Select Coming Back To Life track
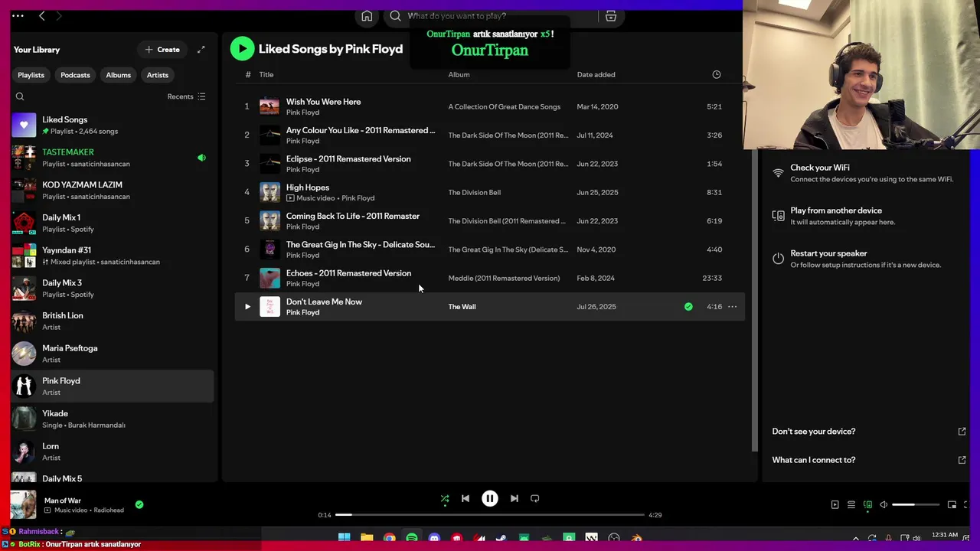Viewport: 980px width, 551px height. click(x=489, y=220)
